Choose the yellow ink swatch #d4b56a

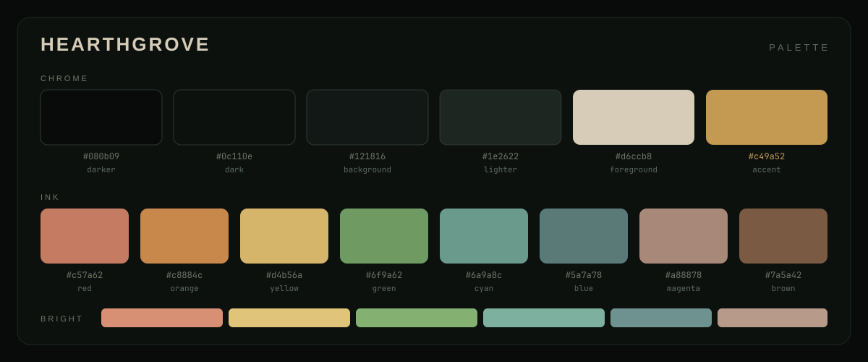284,236
